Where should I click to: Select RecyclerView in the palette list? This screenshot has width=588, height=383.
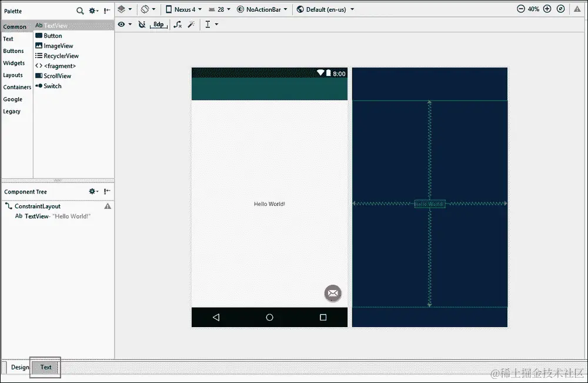click(74, 56)
